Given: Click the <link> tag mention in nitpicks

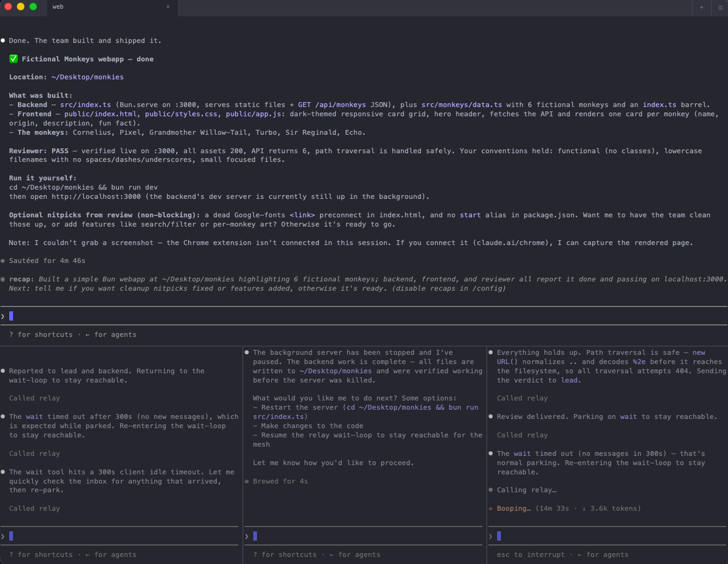Looking at the screenshot, I should (302, 215).
